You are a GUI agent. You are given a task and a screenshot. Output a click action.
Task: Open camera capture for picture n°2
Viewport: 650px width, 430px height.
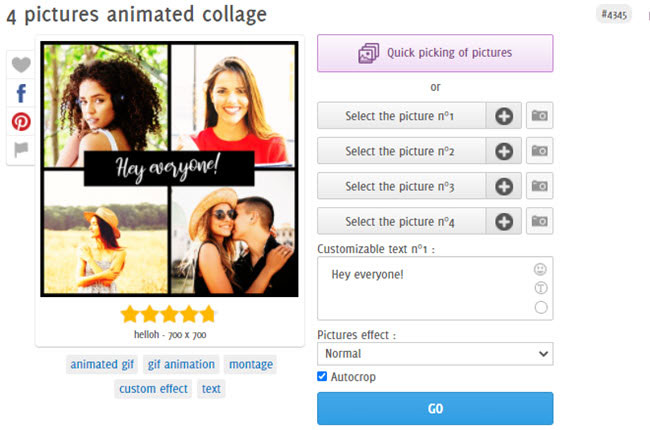(539, 151)
